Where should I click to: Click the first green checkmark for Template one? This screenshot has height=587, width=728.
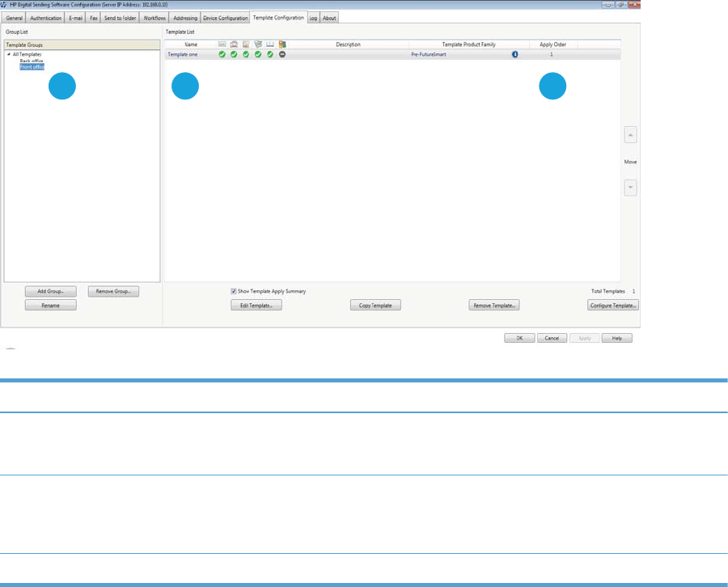tap(222, 54)
